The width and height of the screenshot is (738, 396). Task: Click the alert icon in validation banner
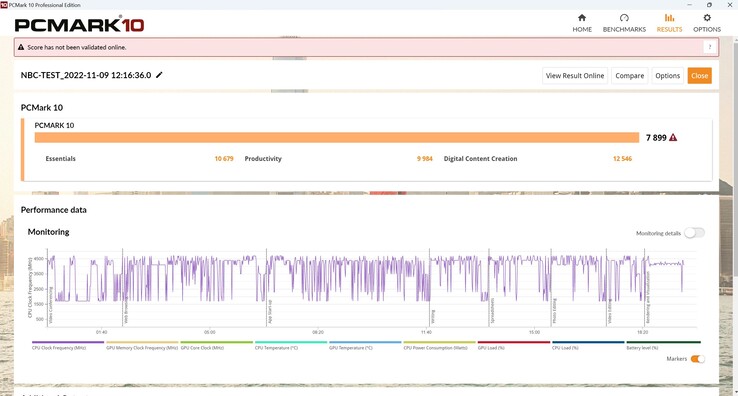(x=21, y=47)
